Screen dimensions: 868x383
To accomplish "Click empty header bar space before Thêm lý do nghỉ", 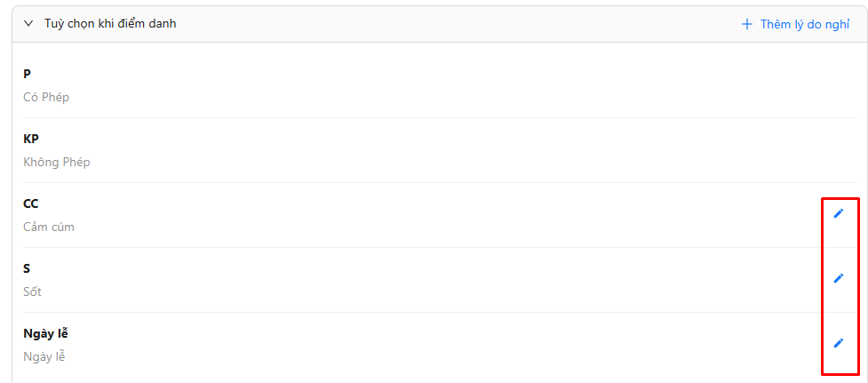I will pos(444,24).
